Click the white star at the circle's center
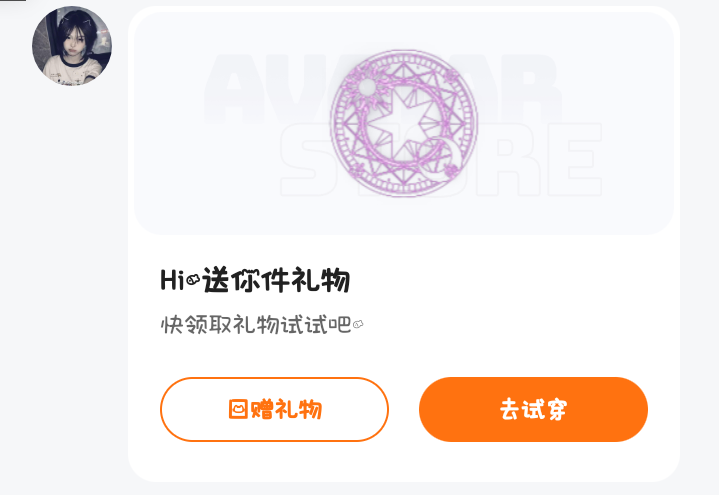Image resolution: width=719 pixels, height=495 pixels. point(403,123)
